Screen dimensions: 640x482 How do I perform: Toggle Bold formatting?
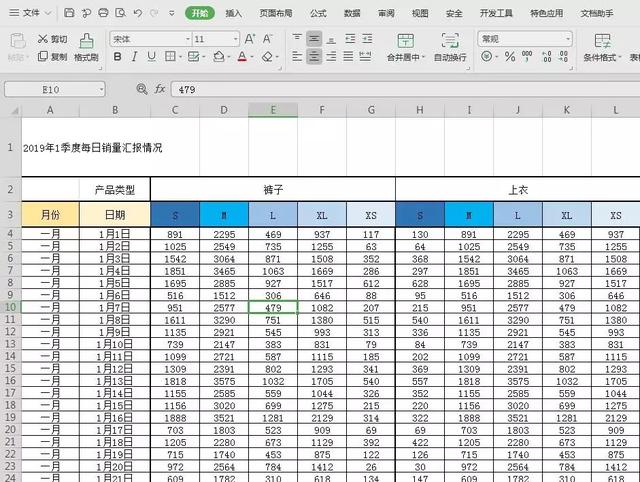pyautogui.click(x=117, y=56)
